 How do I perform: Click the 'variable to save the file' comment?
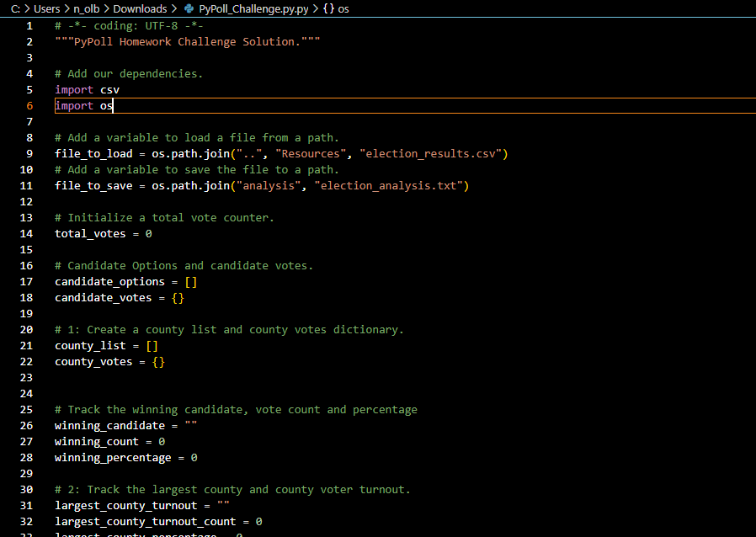click(197, 170)
